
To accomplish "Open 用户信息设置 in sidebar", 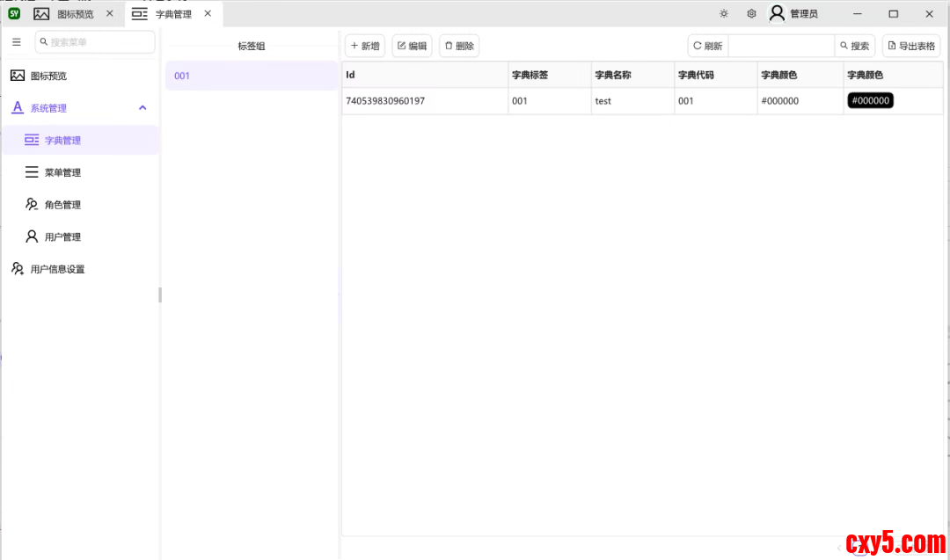I will (57, 270).
